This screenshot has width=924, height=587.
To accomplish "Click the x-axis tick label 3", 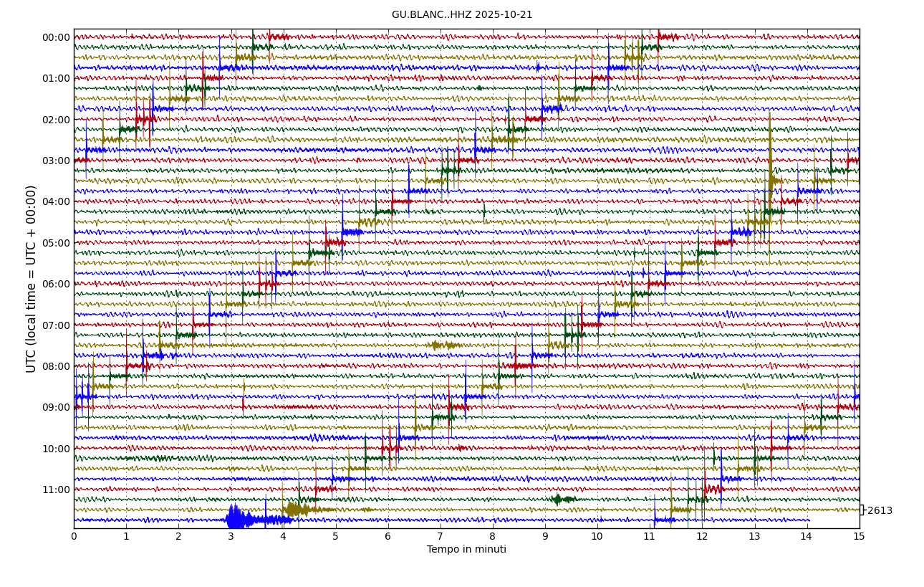I will [x=231, y=536].
